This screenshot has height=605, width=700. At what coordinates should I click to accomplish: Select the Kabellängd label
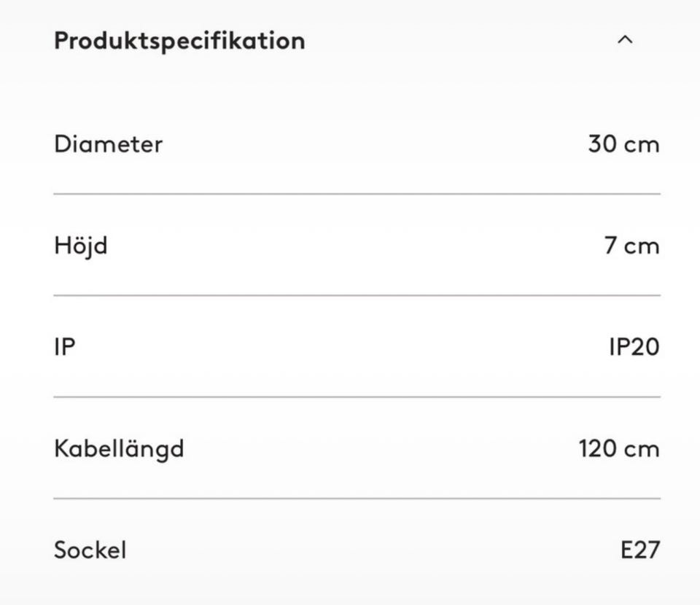click(119, 448)
